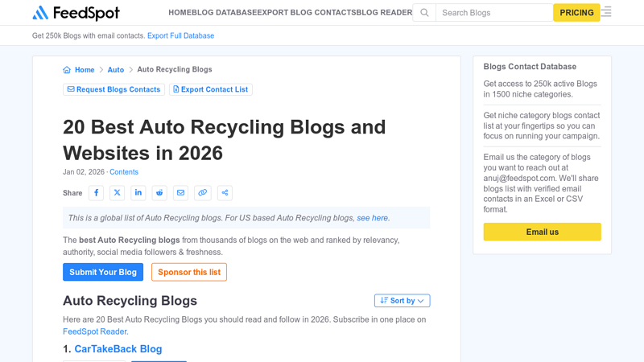The width and height of the screenshot is (644, 362).
Task: Jump to Contents link
Action: click(124, 172)
